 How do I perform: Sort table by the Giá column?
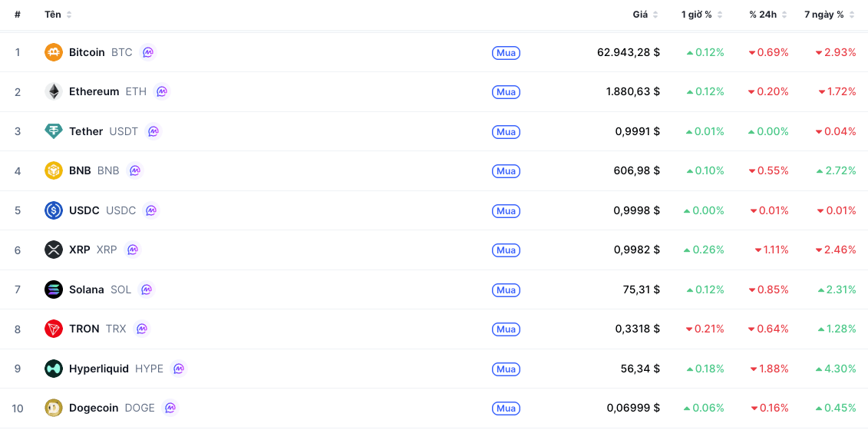pyautogui.click(x=645, y=15)
